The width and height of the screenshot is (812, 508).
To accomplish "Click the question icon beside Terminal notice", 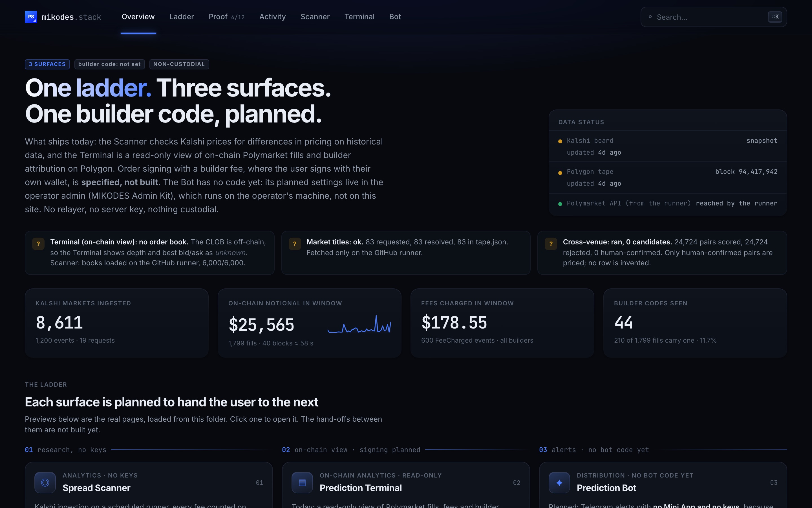I will [38, 244].
